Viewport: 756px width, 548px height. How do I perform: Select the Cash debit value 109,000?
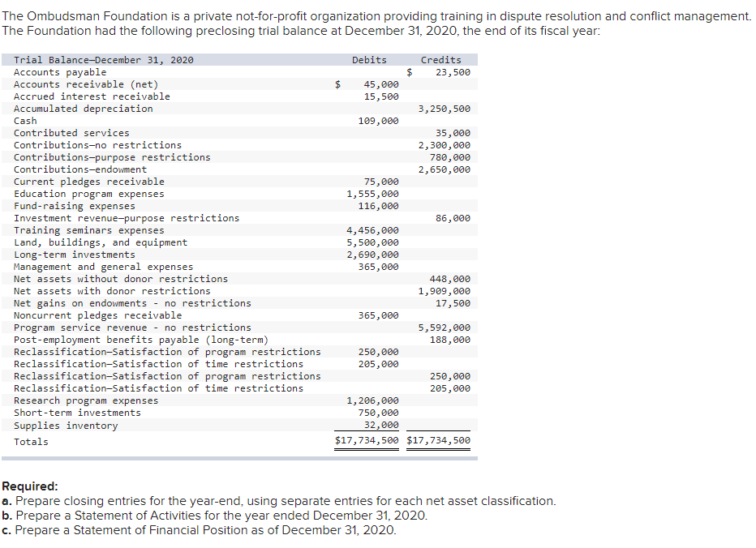379,121
